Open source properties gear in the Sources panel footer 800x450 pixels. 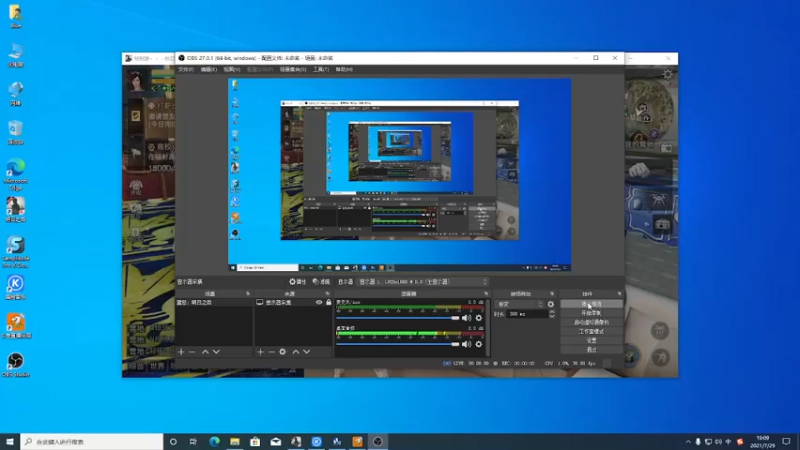click(x=283, y=352)
